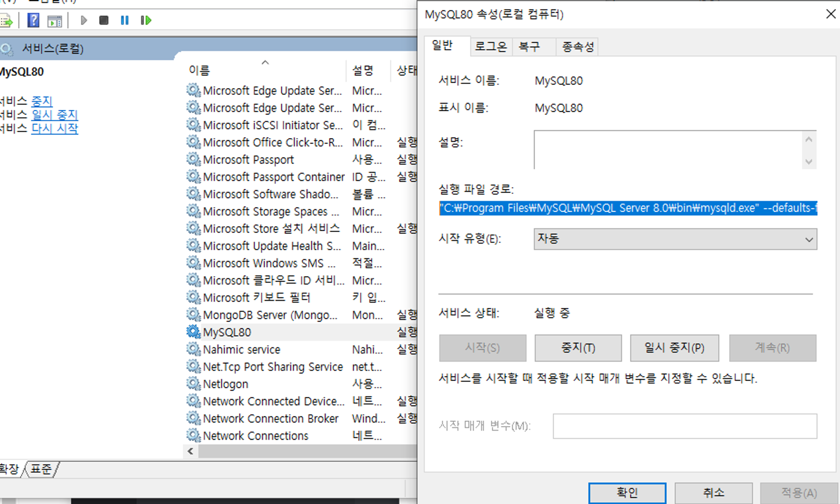
Task: Click the Stop Service square toolbar icon
Action: pyautogui.click(x=104, y=20)
